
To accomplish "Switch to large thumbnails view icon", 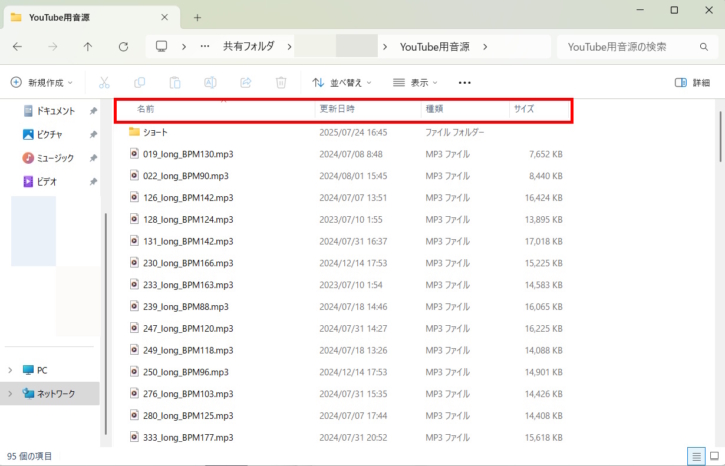I will coord(715,455).
